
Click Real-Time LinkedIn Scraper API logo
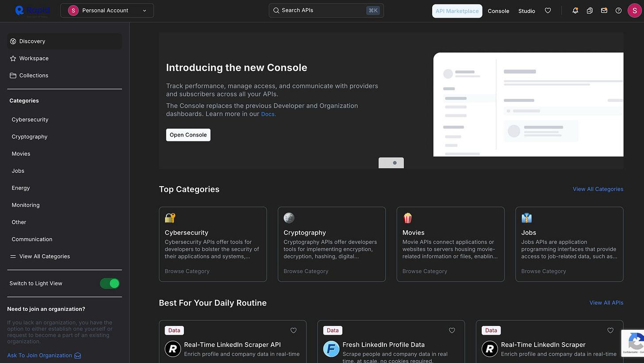(173, 349)
